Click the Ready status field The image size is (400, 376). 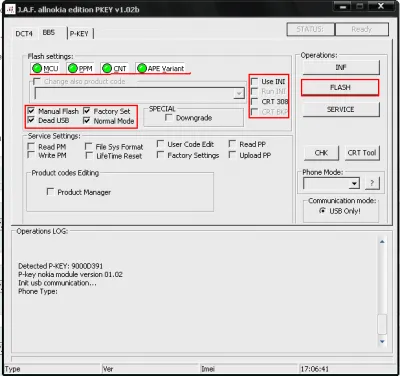point(362,29)
